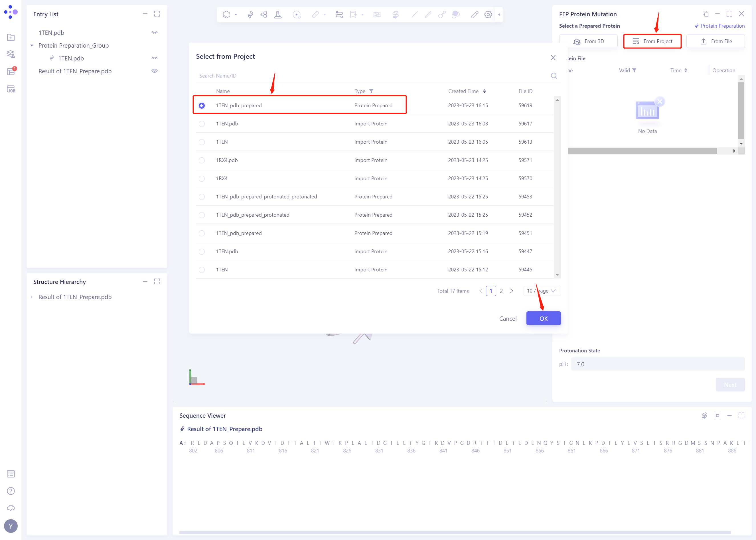Click the pencil edit tool icon
This screenshot has width=756, height=540.
(x=474, y=14)
